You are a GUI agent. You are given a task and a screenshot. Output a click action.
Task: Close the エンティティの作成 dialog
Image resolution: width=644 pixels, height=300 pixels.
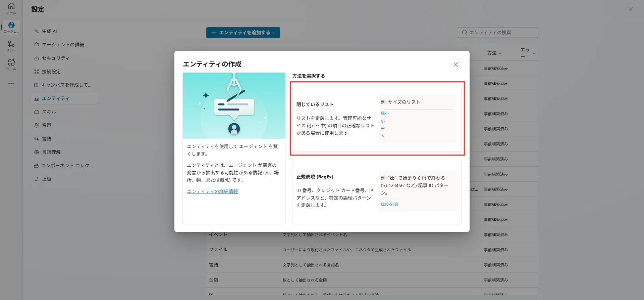tap(455, 65)
